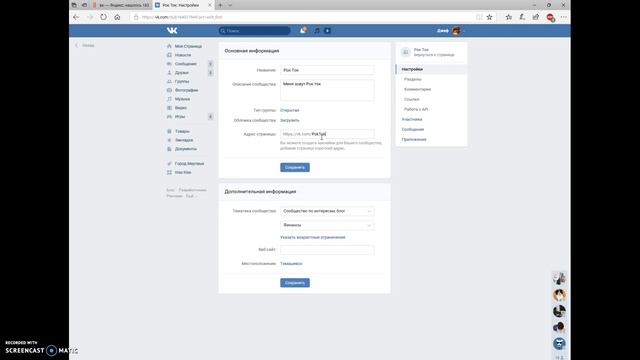This screenshot has width=640, height=360.
Task: Open the music note icon in VK header
Action: tap(317, 31)
